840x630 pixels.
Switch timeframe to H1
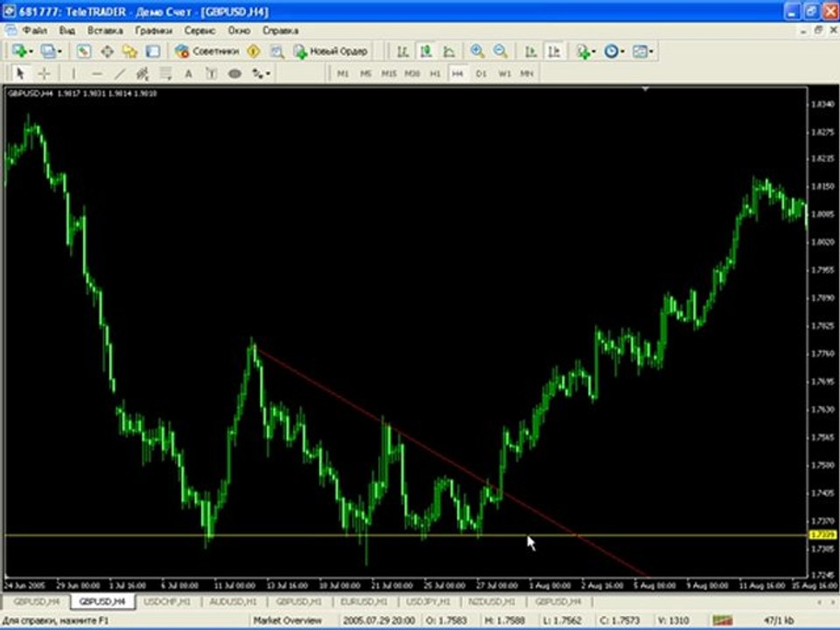coord(435,73)
